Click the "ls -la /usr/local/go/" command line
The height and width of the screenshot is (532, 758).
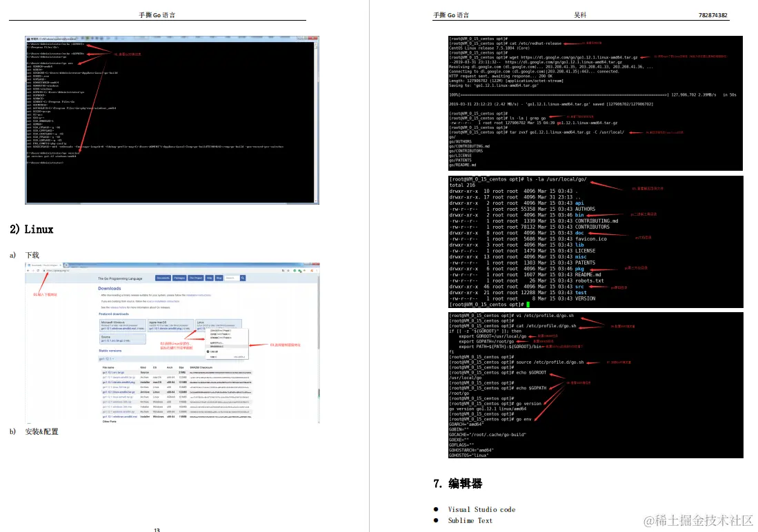(x=518, y=179)
